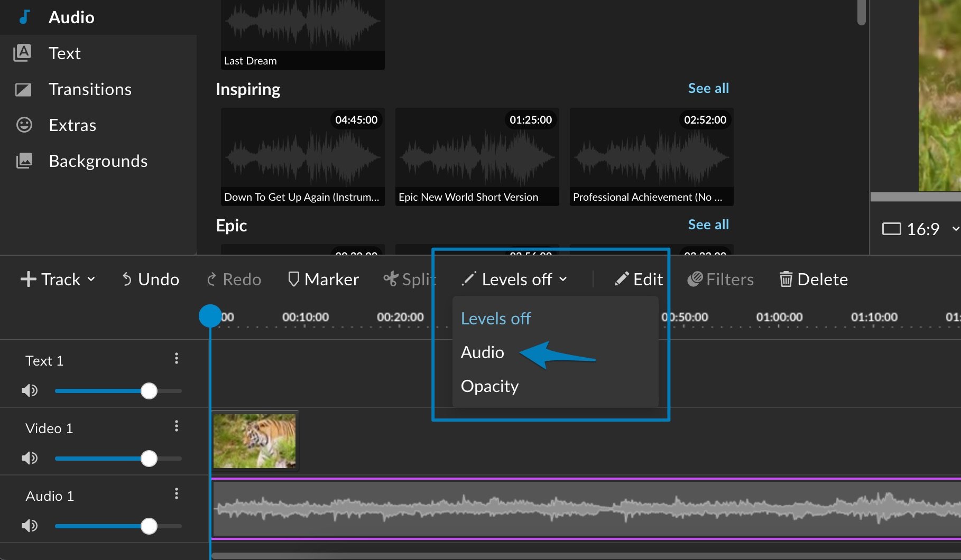The height and width of the screenshot is (560, 961).
Task: Click the Split scissors icon
Action: point(390,279)
